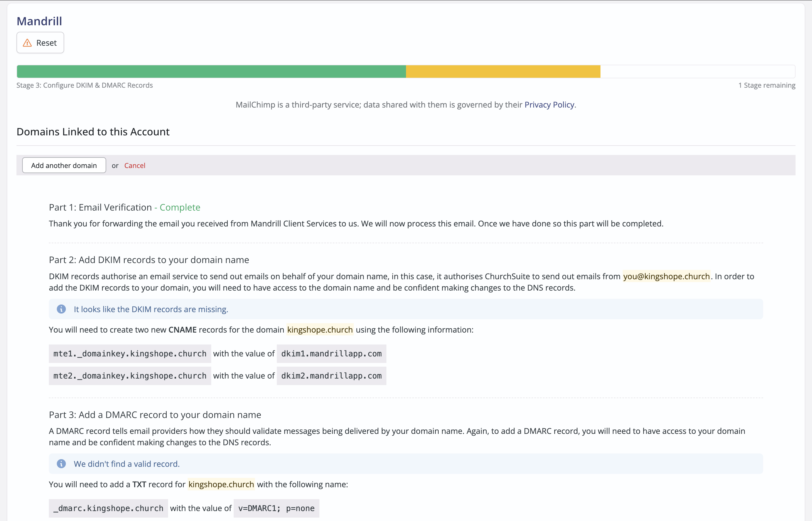Click info icon beside no valid record
This screenshot has height=521, width=812.
pos(61,463)
